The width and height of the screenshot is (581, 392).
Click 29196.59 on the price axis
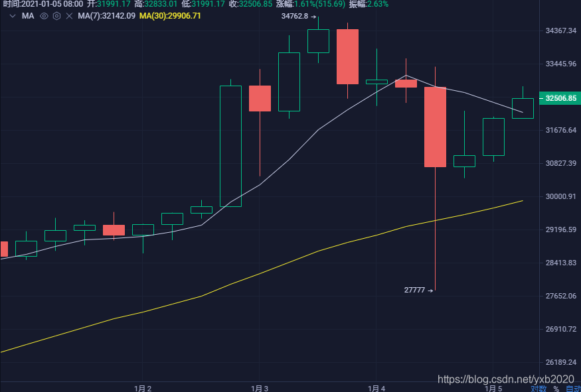click(x=561, y=229)
